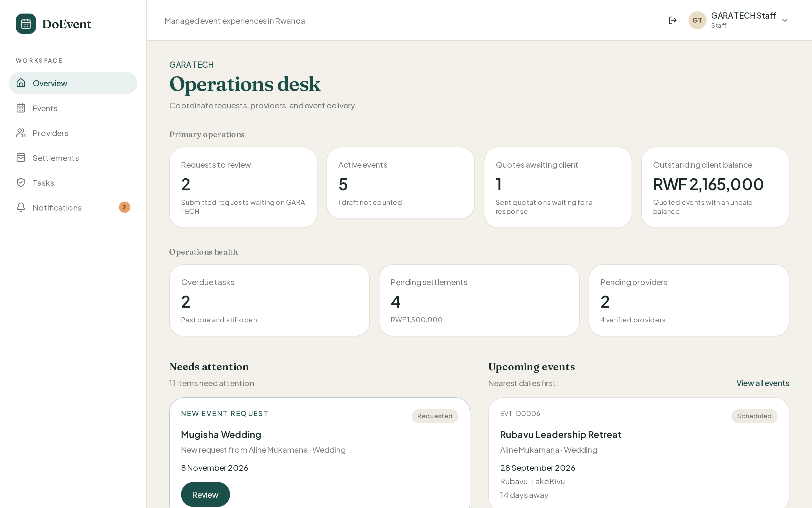
Task: Click the "14 days away" text
Action: click(x=524, y=495)
